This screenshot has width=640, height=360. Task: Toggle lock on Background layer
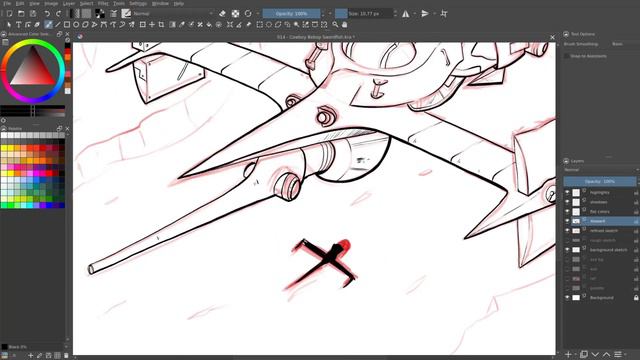tap(636, 298)
